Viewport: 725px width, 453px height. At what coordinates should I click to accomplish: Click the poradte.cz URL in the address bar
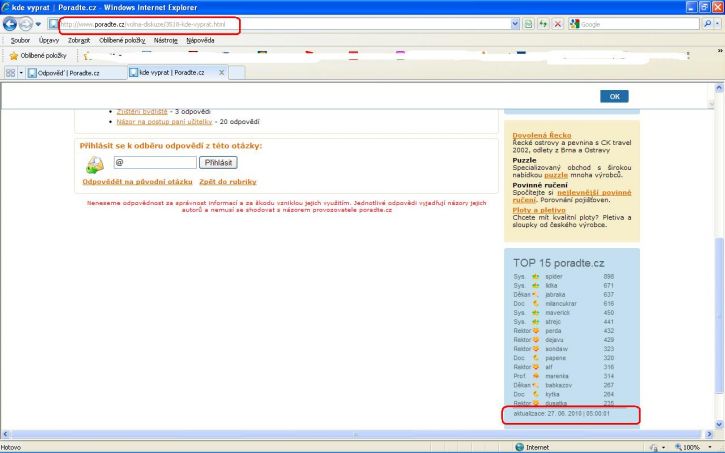tap(143, 24)
